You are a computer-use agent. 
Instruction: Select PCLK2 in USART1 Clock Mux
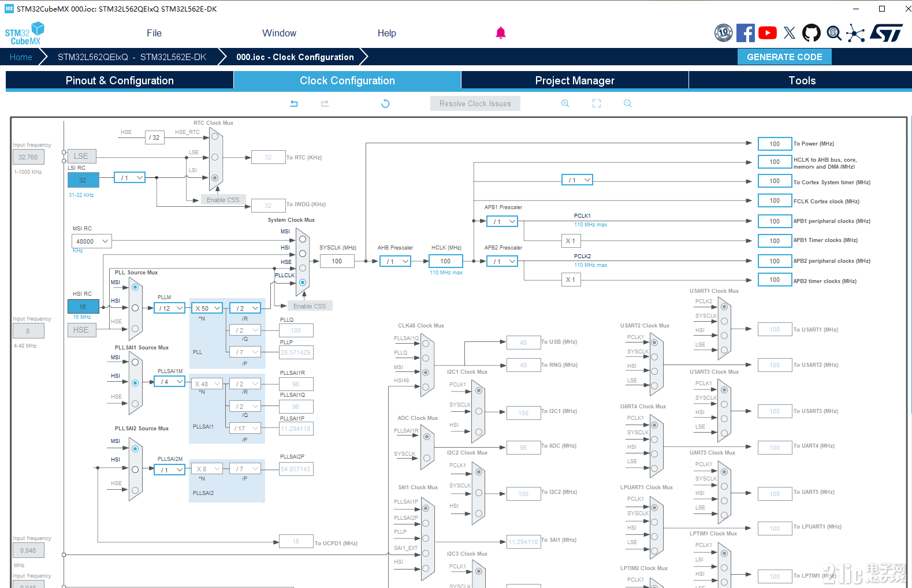pos(724,307)
